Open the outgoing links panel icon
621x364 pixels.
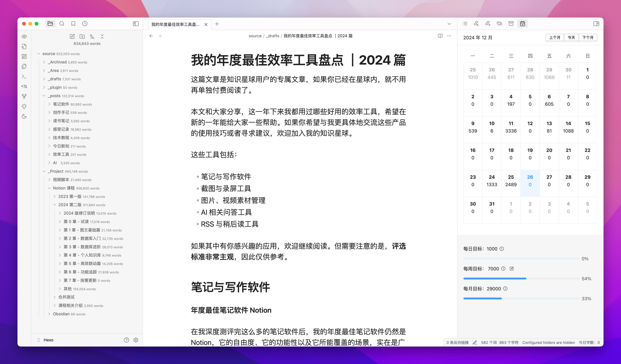tap(488, 24)
